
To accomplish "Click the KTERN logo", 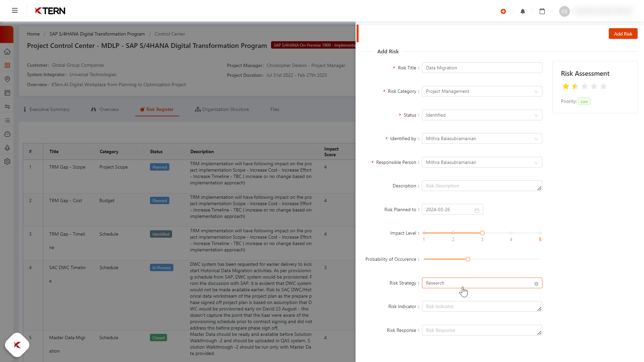I will click(50, 11).
